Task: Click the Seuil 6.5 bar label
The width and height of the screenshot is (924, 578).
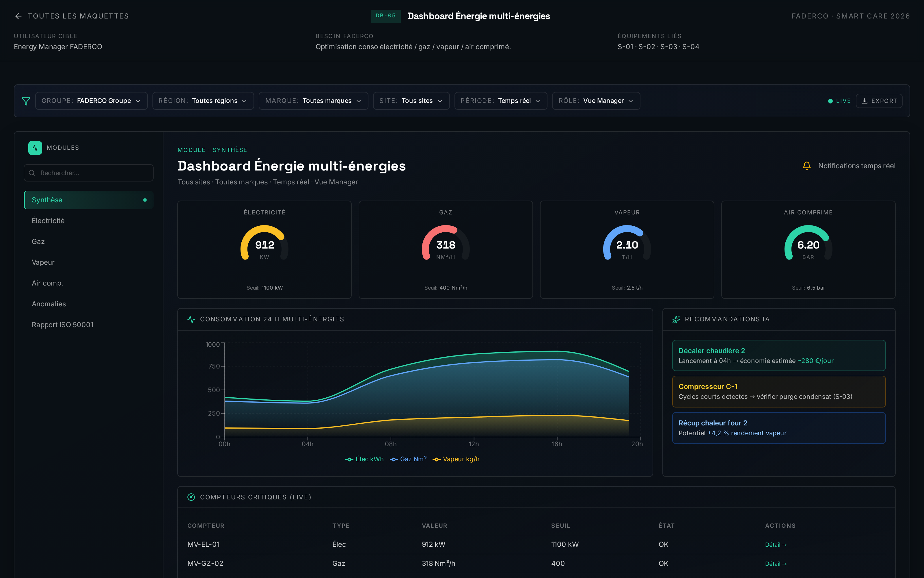Action: (x=808, y=288)
